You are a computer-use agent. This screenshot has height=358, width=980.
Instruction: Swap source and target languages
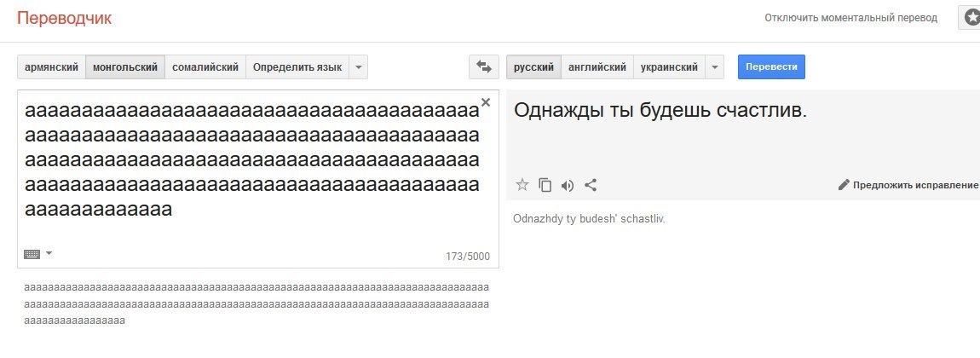point(484,66)
